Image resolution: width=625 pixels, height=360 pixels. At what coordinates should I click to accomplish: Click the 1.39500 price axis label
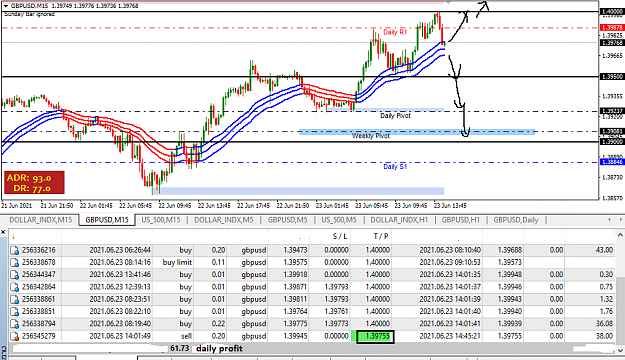612,76
